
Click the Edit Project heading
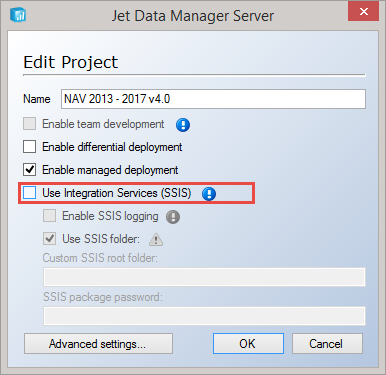pos(71,62)
